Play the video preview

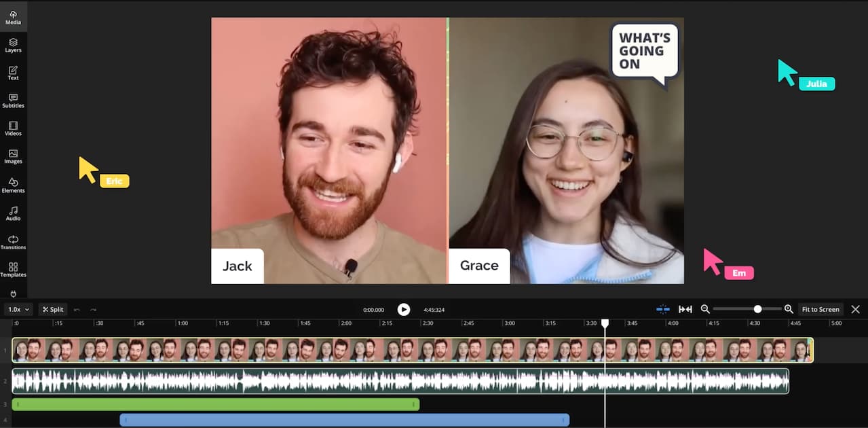404,309
